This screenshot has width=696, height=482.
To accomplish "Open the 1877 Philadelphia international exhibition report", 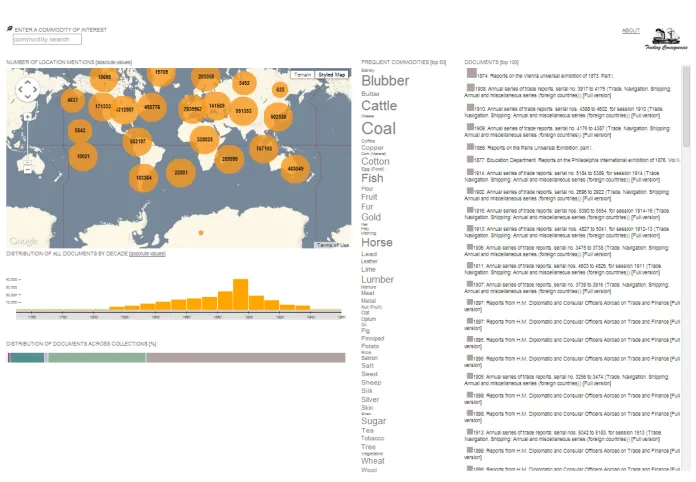I will (x=577, y=160).
